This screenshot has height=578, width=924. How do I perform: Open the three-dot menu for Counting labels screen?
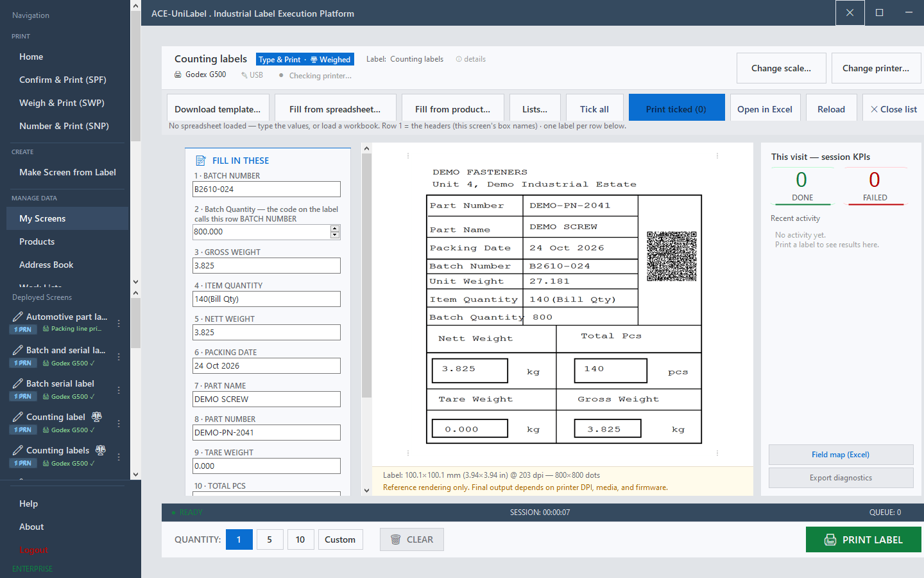[119, 457]
